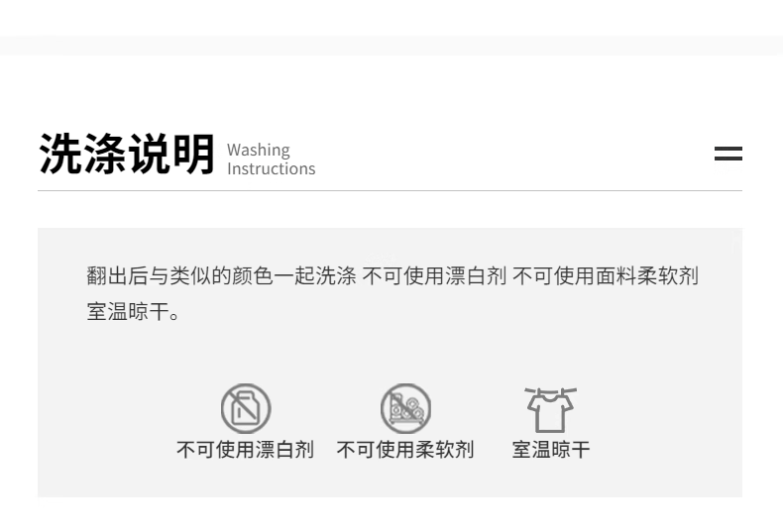The height and width of the screenshot is (532, 783).
Task: Click 不可使用面料柔软剂 in the paragraph text
Action: coord(606,276)
